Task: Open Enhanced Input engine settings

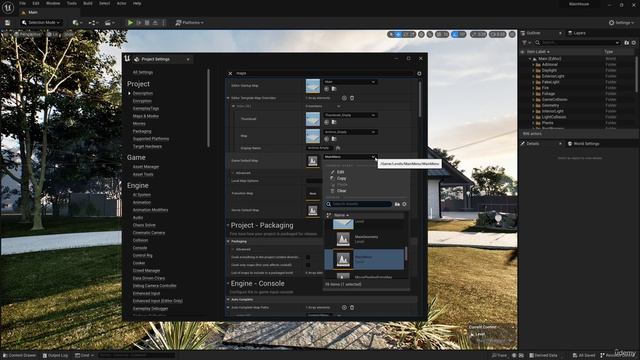Action: pos(146,293)
